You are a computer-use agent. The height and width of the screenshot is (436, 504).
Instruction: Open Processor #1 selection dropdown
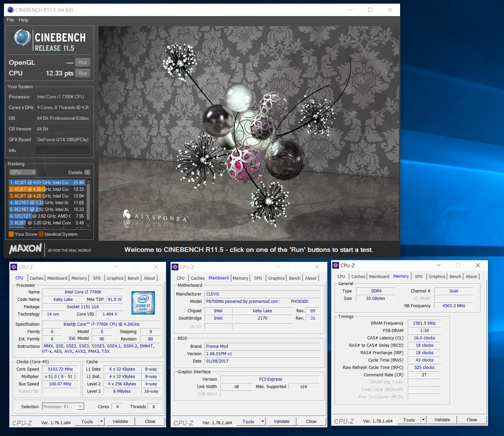tap(63, 406)
